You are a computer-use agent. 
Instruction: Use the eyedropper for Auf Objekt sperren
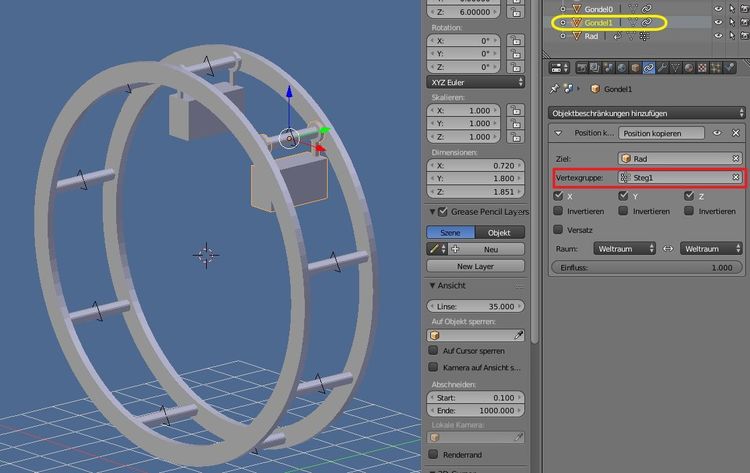(518, 335)
